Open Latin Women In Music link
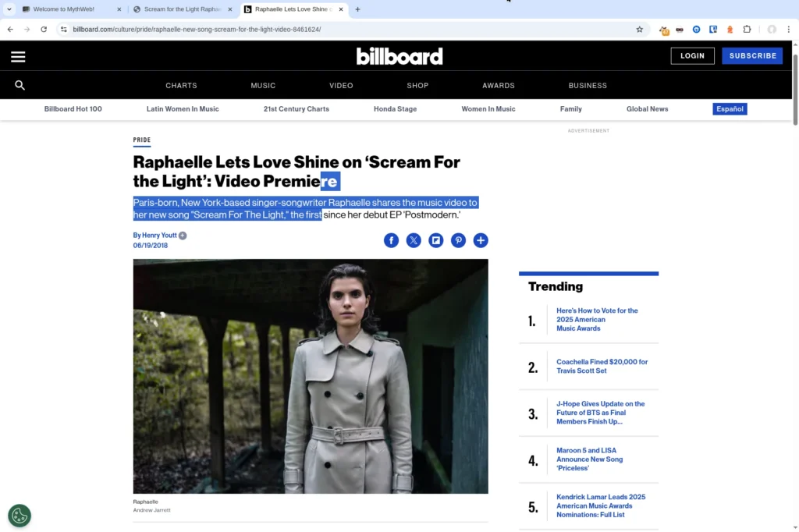 pyautogui.click(x=183, y=109)
